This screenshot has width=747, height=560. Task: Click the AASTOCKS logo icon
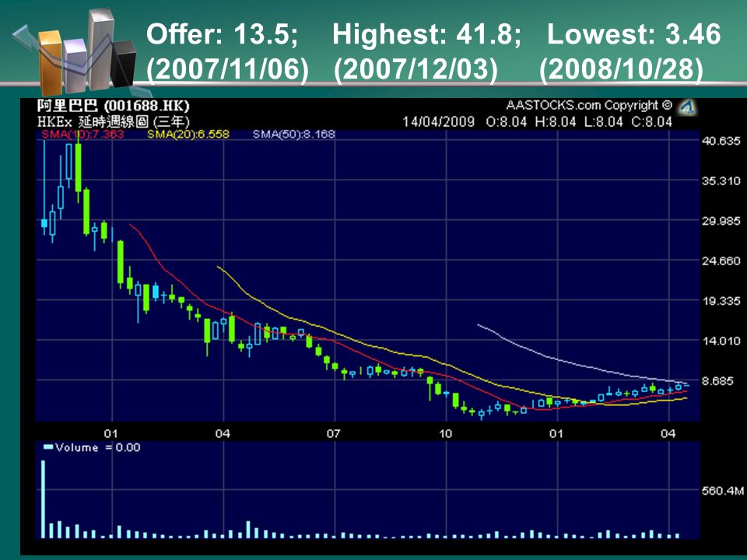(687, 107)
